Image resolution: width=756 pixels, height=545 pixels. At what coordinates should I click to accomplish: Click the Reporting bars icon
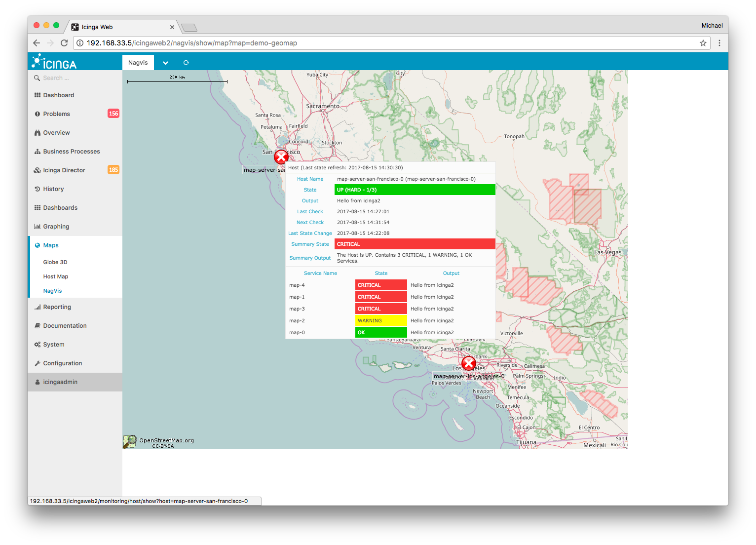click(x=38, y=307)
